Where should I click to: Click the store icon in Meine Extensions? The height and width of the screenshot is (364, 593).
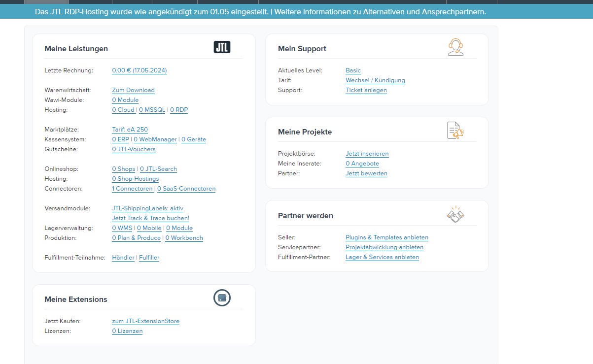pos(222,298)
